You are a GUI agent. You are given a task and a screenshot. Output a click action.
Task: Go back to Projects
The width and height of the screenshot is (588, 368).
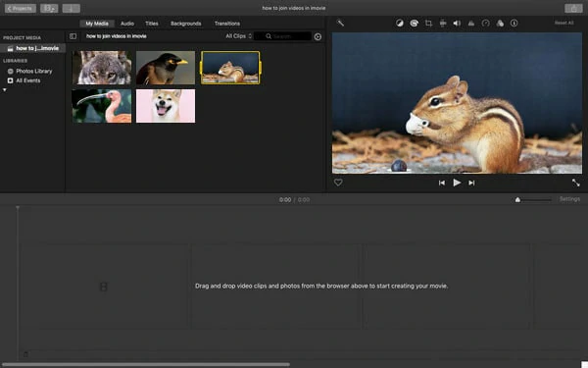(21, 8)
